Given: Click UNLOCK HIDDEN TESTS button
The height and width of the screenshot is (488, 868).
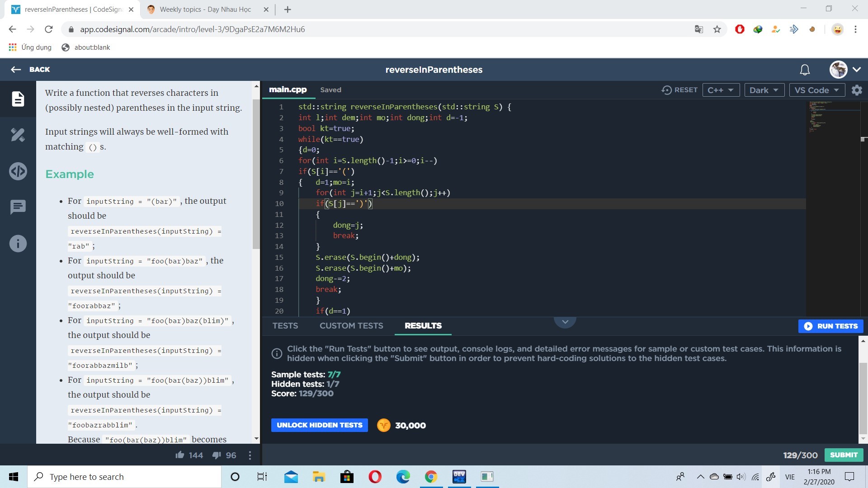Looking at the screenshot, I should [x=319, y=425].
